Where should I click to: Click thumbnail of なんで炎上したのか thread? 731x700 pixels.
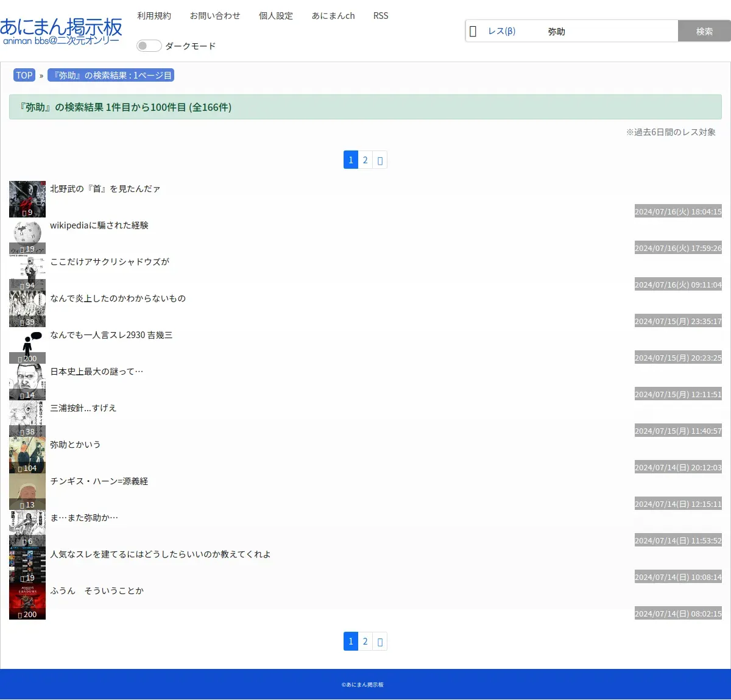(x=27, y=309)
